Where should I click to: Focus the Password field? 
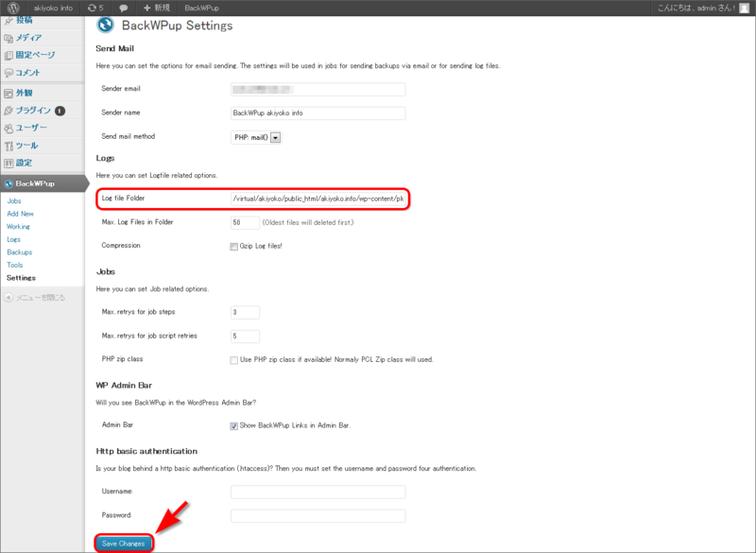[318, 516]
